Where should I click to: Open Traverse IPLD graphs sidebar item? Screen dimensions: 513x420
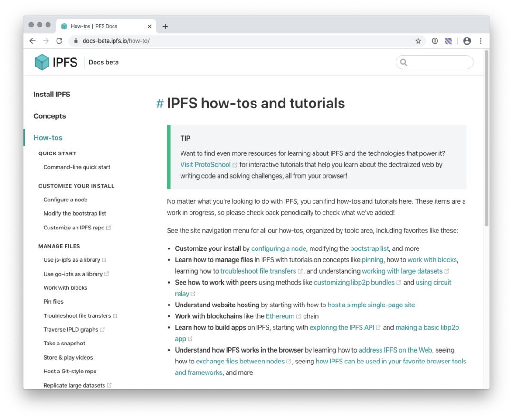(x=74, y=329)
